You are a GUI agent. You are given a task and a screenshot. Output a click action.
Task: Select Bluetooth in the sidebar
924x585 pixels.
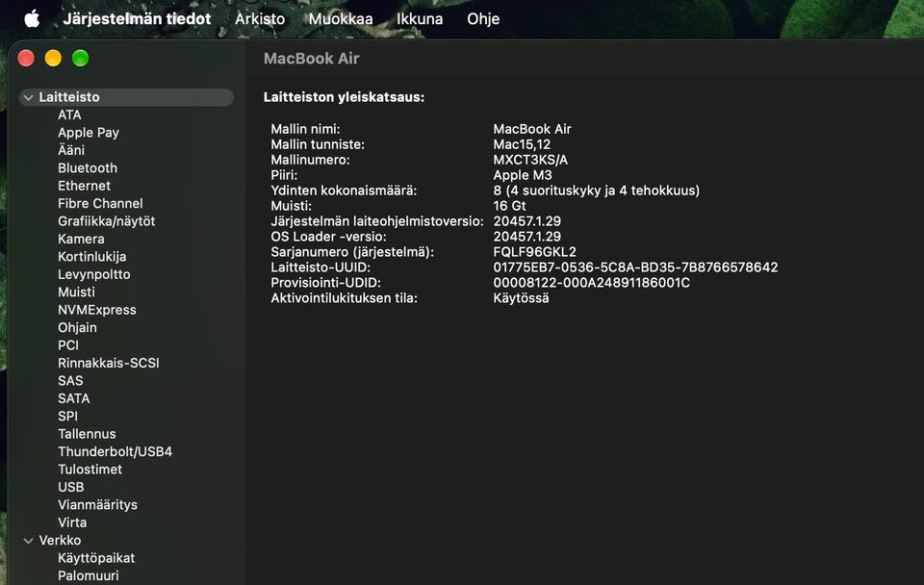[x=88, y=168]
